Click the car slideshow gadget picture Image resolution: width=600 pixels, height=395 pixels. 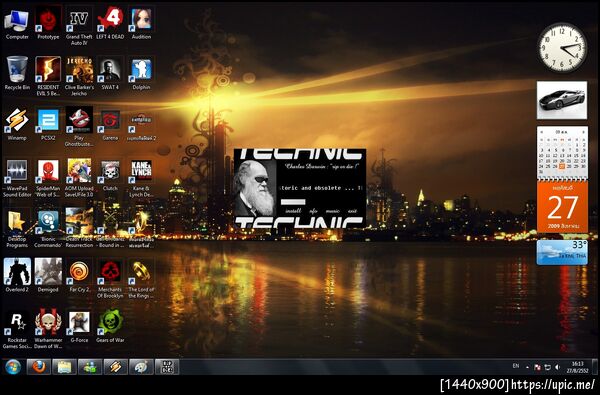coord(562,100)
